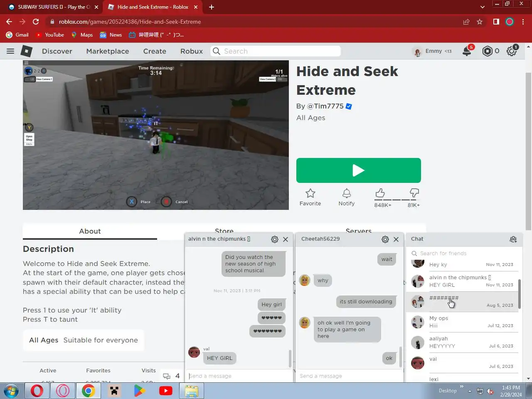Viewport: 532px width, 399px height.
Task: Open conversation with alvin n the chipmunks
Action: [462, 281]
